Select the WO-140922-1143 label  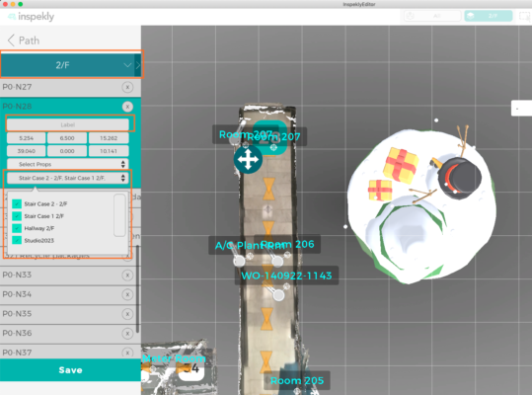click(286, 276)
